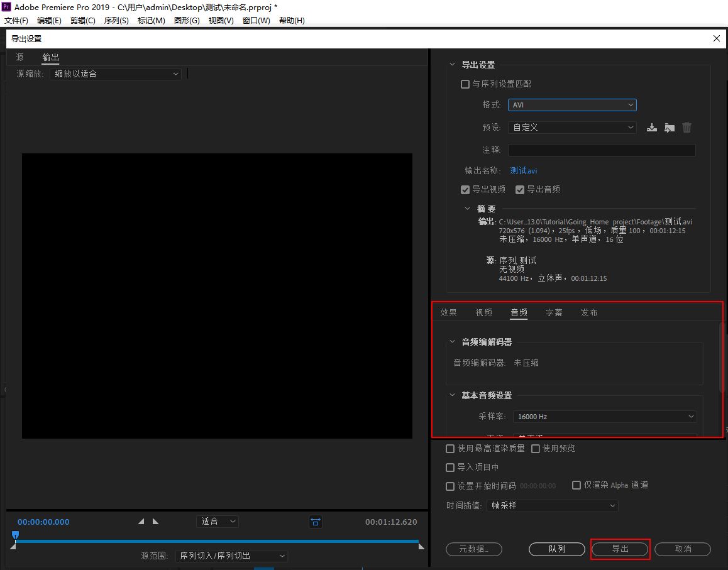Screen dimensions: 728x570
Task: Click the Metadata button
Action: point(473,549)
